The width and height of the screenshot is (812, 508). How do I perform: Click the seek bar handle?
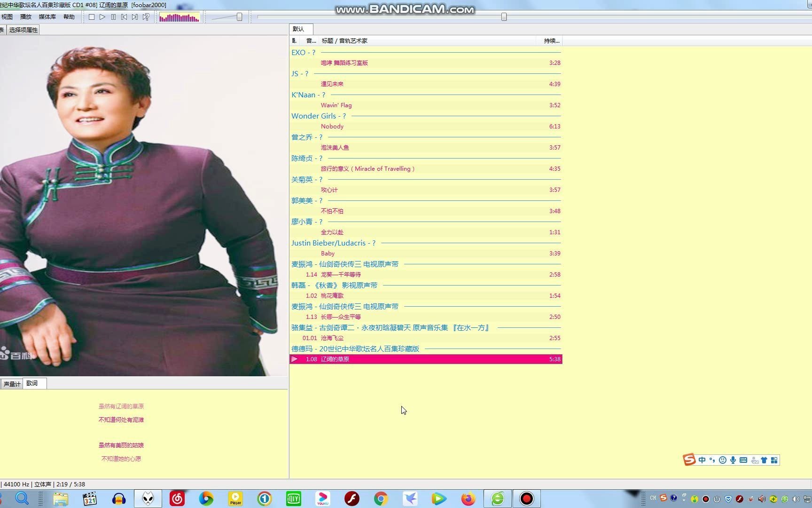point(504,17)
